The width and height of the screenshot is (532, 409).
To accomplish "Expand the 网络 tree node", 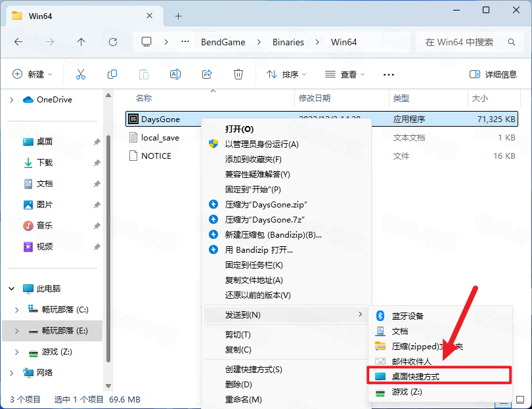I will (12, 373).
